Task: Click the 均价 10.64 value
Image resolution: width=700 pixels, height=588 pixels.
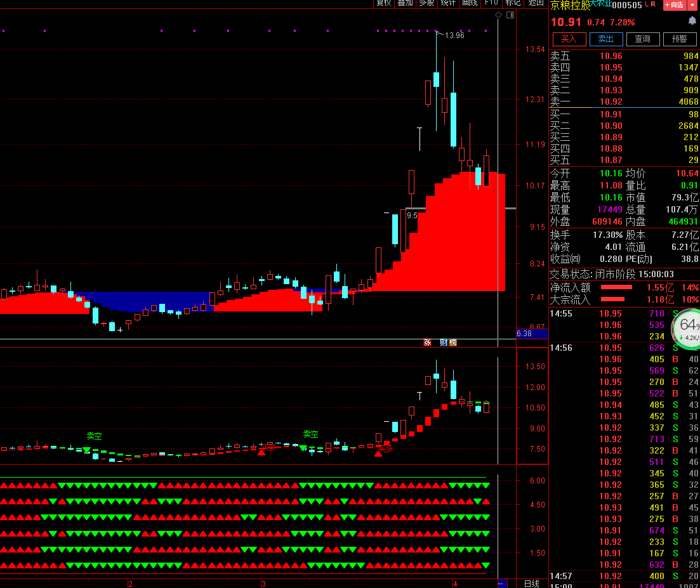Action: [x=687, y=173]
